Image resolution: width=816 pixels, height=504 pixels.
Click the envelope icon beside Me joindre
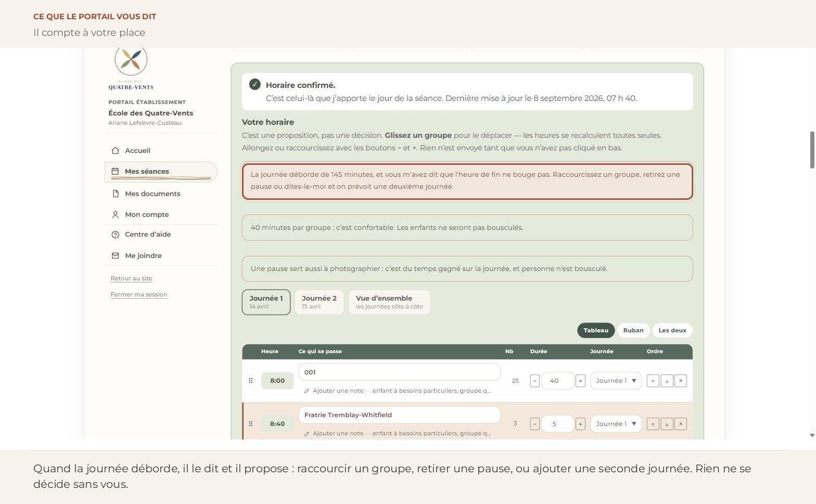(x=116, y=255)
